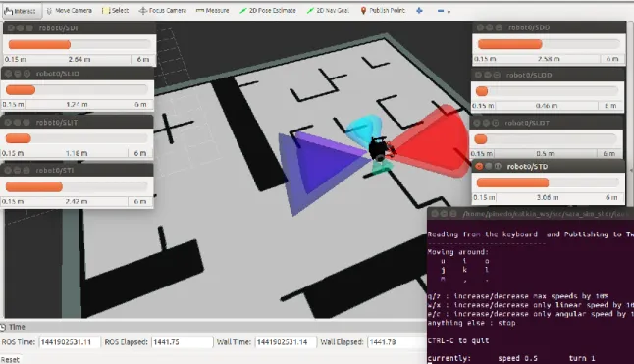Open dropdown arrow beside the minus icon
The image size is (634, 364).
pos(449,12)
